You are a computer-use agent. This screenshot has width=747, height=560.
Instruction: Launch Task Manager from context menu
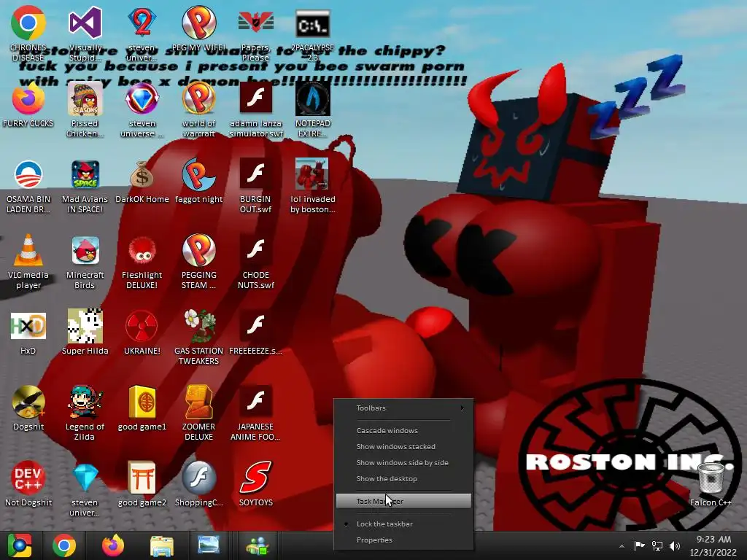[x=403, y=501]
